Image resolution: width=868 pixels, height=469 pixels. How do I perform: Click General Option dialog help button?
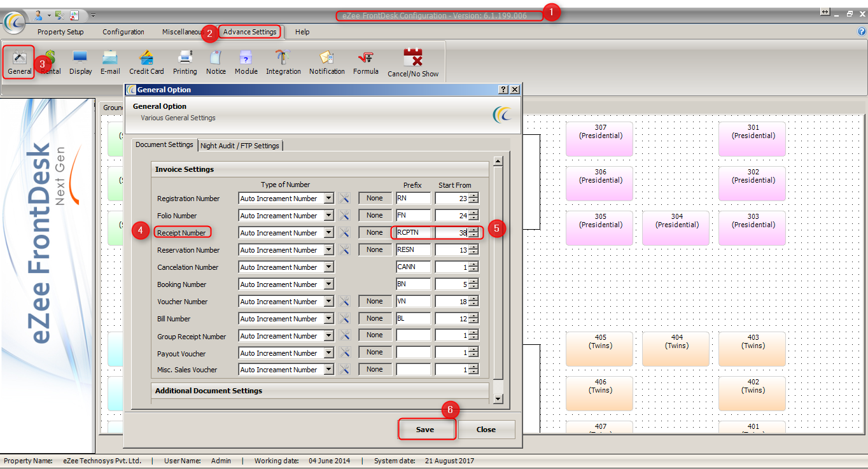pos(503,90)
